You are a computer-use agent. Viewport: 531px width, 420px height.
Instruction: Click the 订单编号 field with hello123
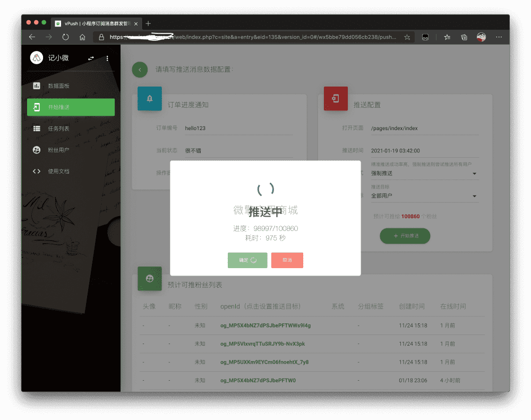click(x=239, y=128)
